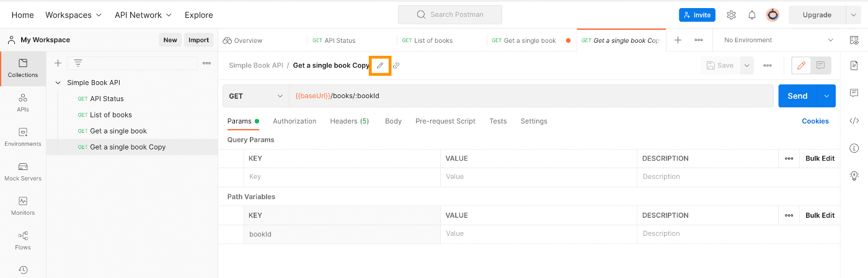Click the pencil icon to rename request

(x=380, y=65)
